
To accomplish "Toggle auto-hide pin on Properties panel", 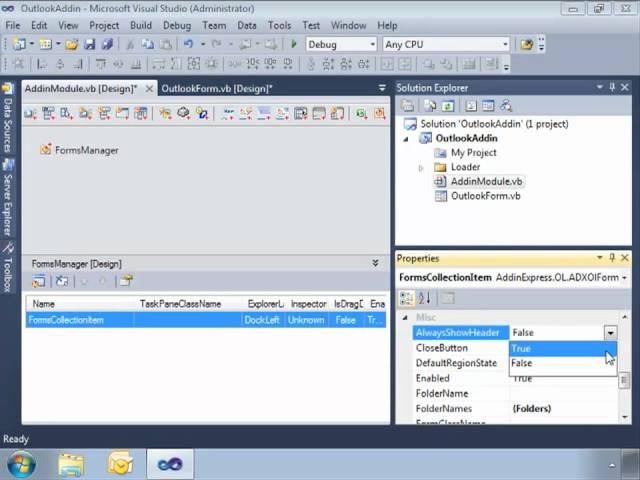I will pos(612,258).
